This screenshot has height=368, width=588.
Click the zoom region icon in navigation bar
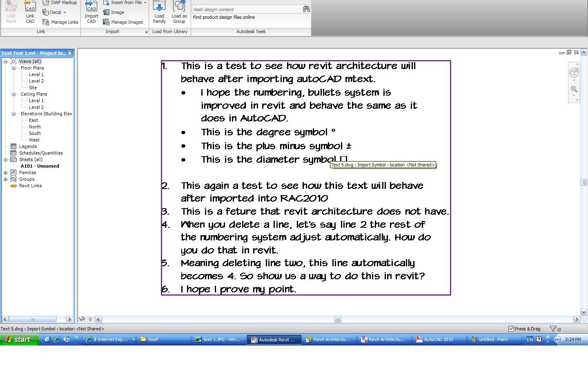574,90
